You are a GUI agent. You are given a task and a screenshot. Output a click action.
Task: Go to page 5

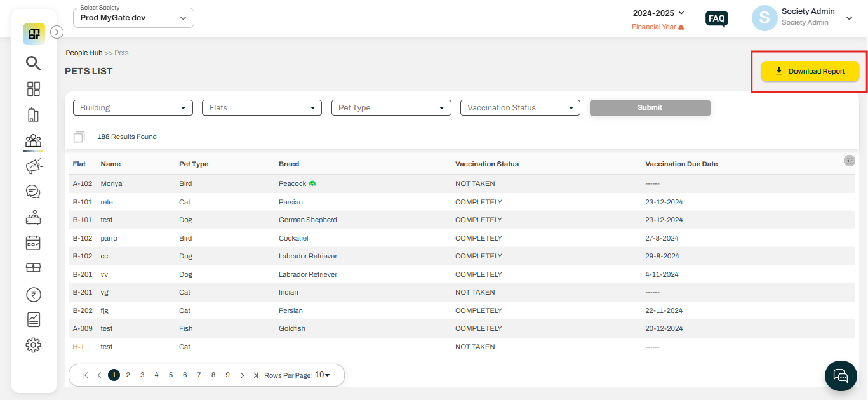(x=171, y=375)
